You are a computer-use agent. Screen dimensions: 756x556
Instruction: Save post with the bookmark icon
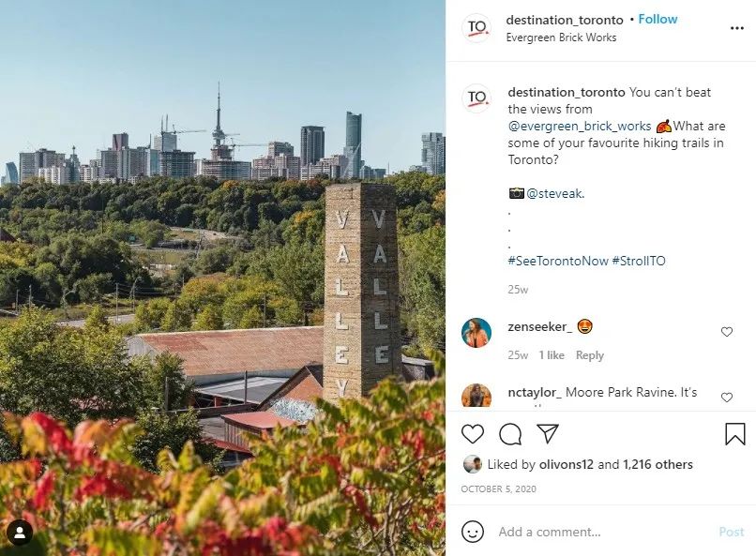[x=735, y=433]
